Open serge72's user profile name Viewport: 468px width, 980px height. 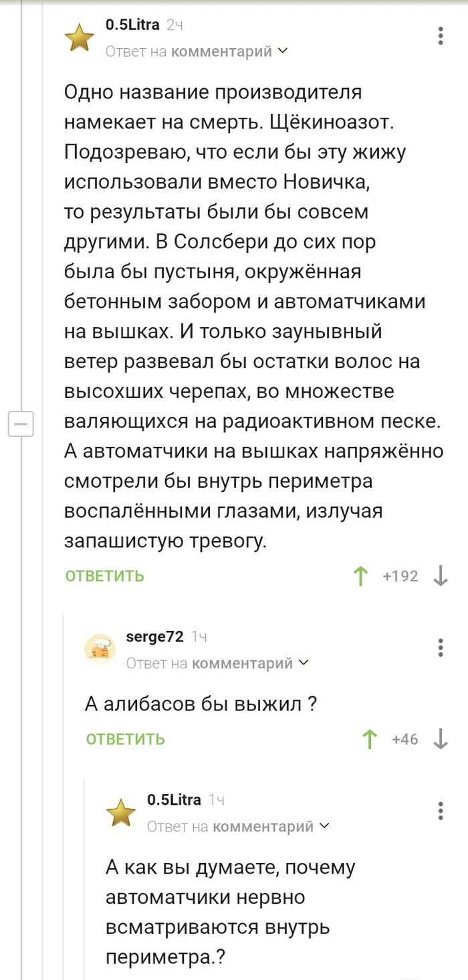coord(154,637)
